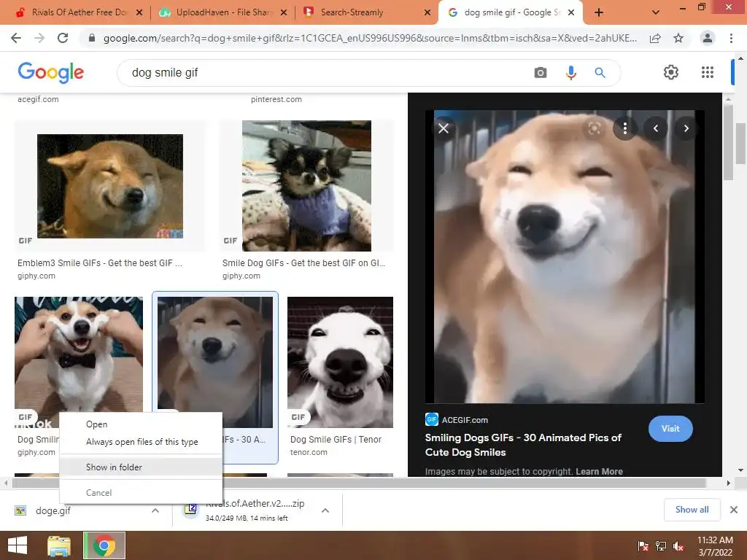Select Open in the context menu

pos(141,424)
